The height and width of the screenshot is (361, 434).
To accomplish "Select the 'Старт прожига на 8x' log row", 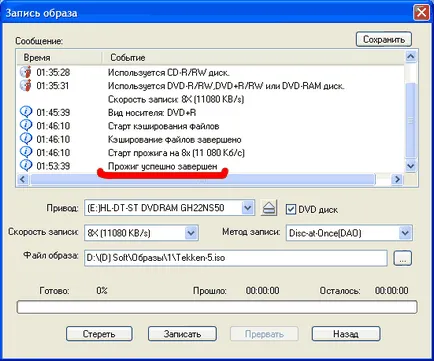I will pos(211,152).
